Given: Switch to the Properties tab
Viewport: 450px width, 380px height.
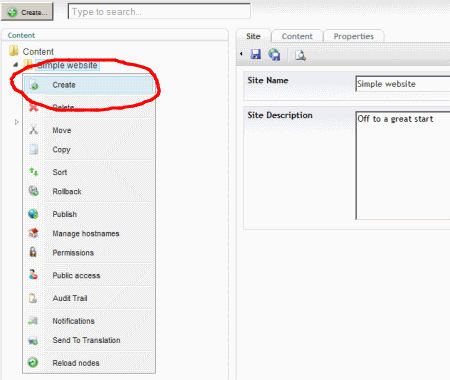Looking at the screenshot, I should pyautogui.click(x=354, y=36).
